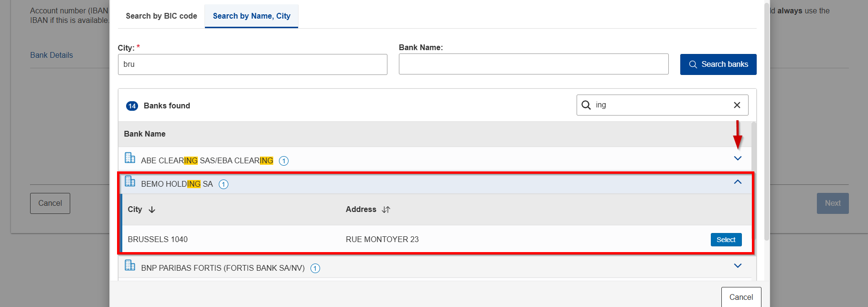Click the Bank Name column header
The height and width of the screenshot is (307, 868).
(145, 134)
